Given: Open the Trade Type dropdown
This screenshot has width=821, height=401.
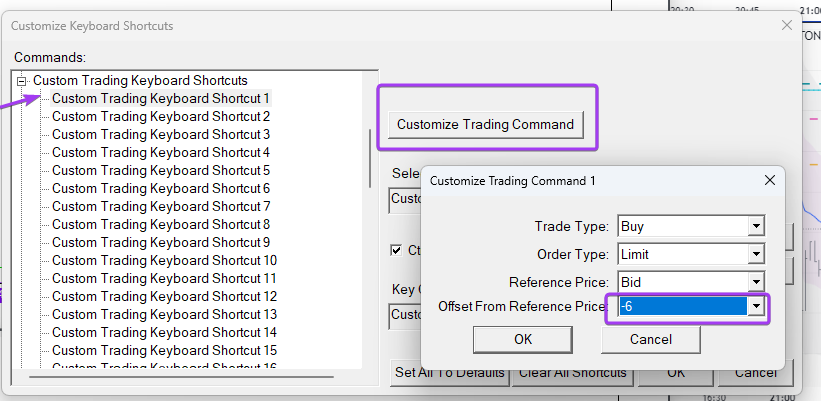Looking at the screenshot, I should pos(757,226).
